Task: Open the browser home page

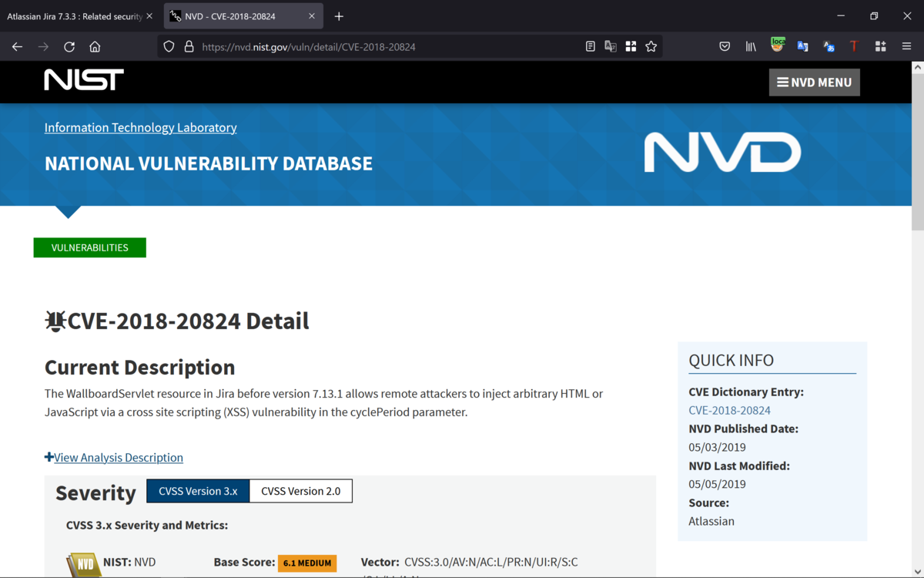Action: point(95,46)
